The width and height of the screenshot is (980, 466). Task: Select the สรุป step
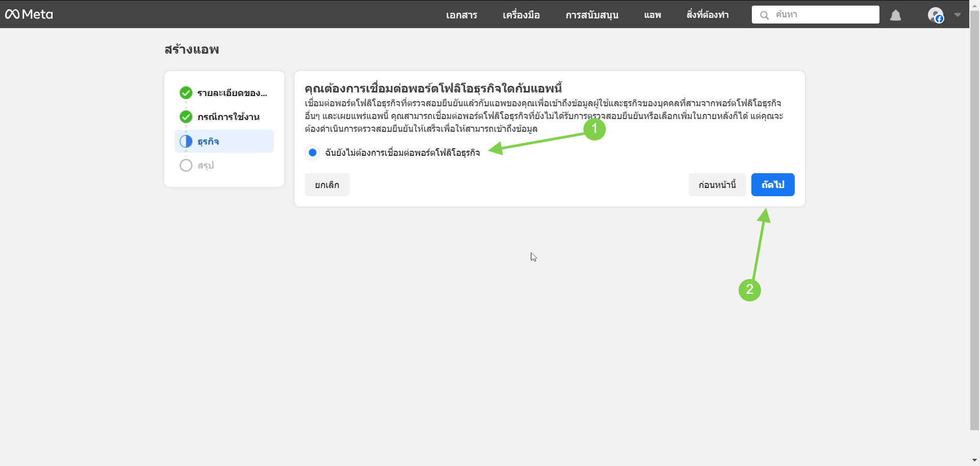(224, 165)
